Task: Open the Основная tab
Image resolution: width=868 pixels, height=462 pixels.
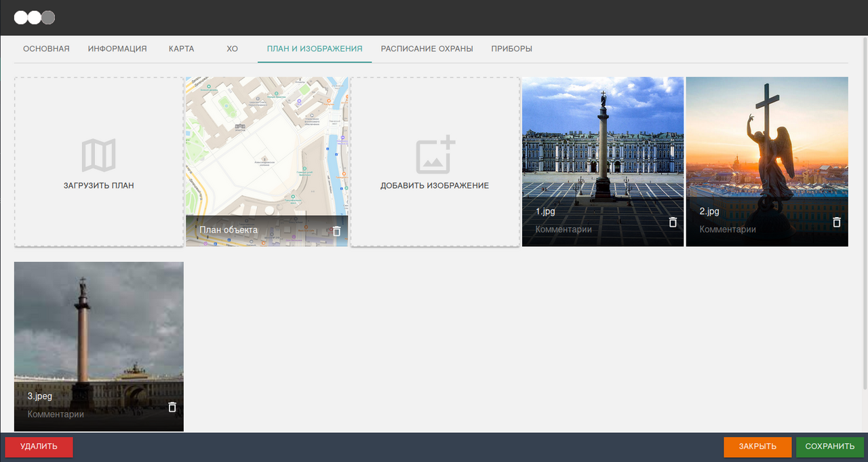Action: pyautogui.click(x=46, y=49)
